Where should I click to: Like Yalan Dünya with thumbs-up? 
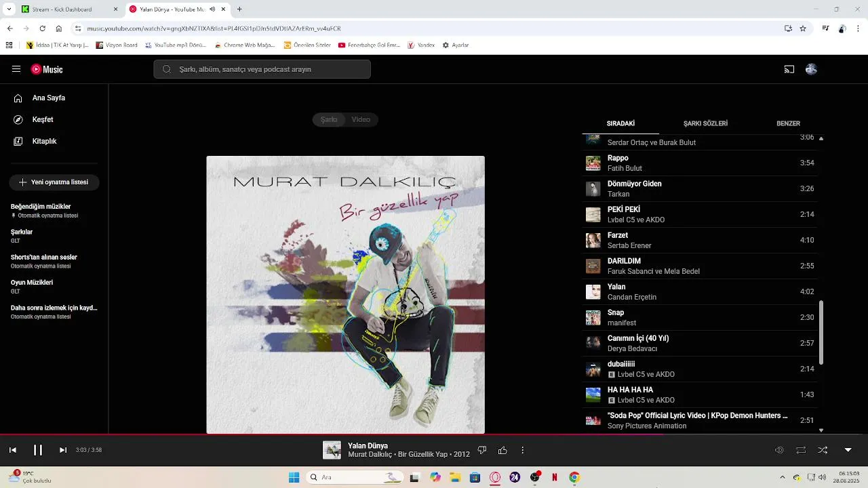[x=502, y=450]
